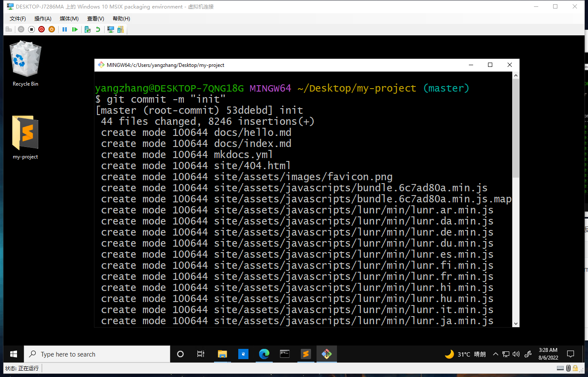Open the Sublime Text taskbar icon
The width and height of the screenshot is (588, 377).
click(x=305, y=354)
